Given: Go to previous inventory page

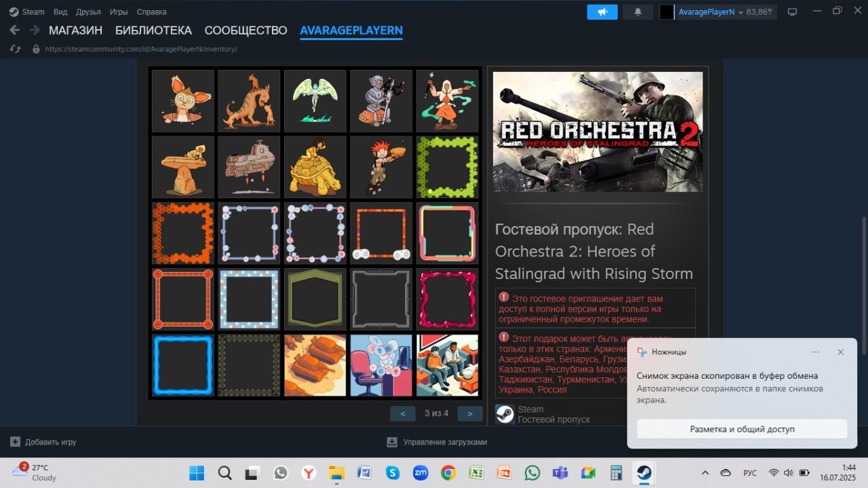Looking at the screenshot, I should tap(403, 413).
